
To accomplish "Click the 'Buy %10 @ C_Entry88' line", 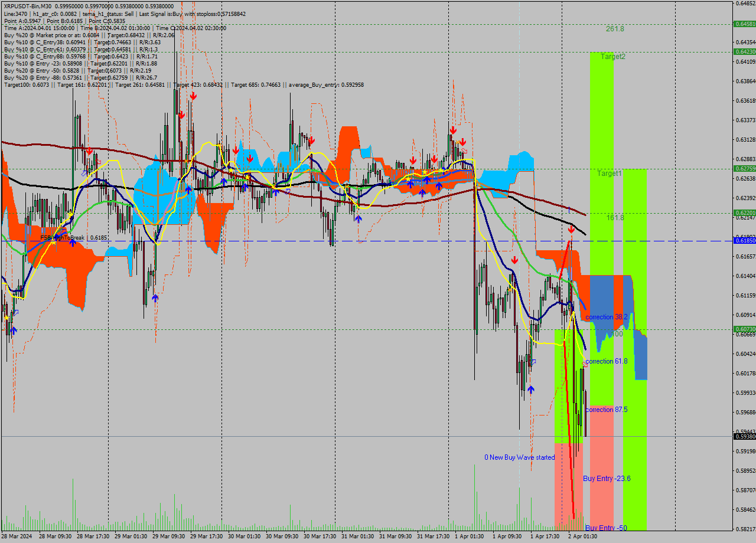I will (x=80, y=56).
